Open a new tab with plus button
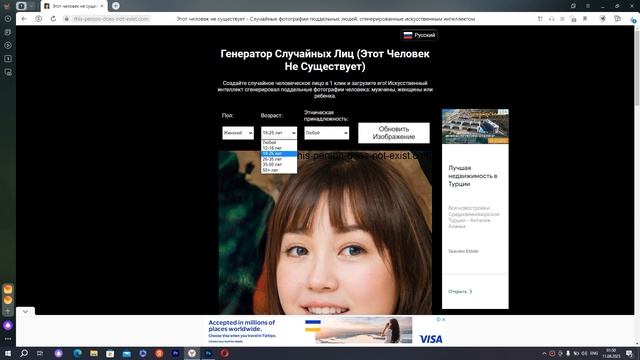640x360 pixels. click(x=116, y=6)
